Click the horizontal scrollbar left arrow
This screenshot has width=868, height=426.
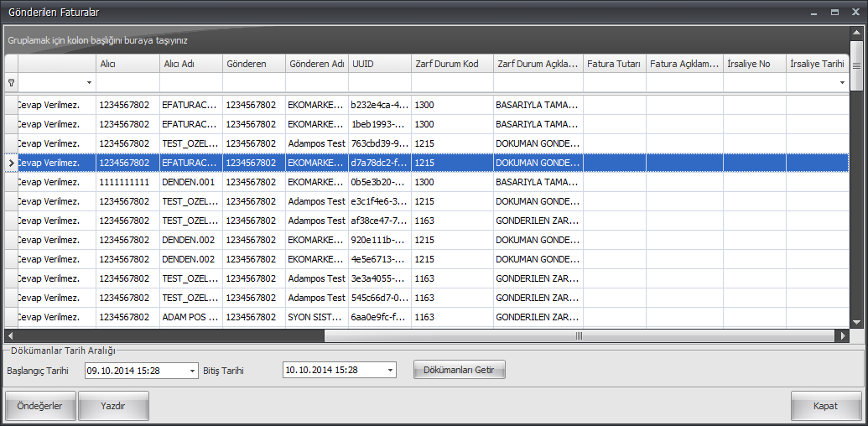(10, 335)
